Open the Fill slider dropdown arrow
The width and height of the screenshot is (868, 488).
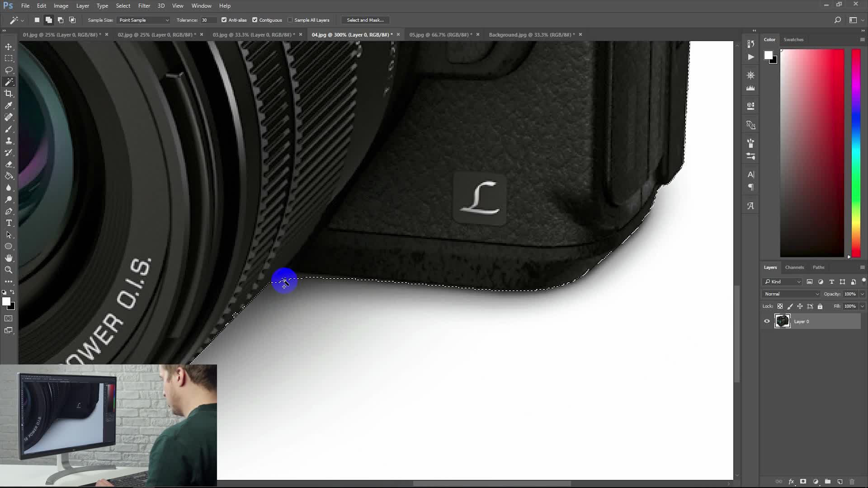pyautogui.click(x=862, y=306)
